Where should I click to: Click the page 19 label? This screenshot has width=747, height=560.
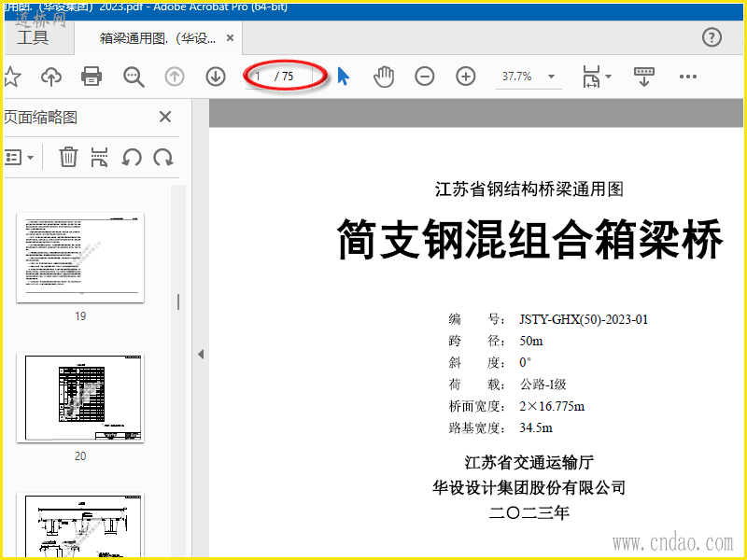[x=80, y=316]
